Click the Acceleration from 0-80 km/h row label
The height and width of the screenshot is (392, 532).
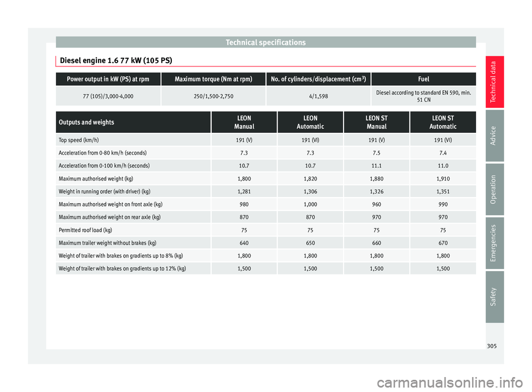point(103,153)
